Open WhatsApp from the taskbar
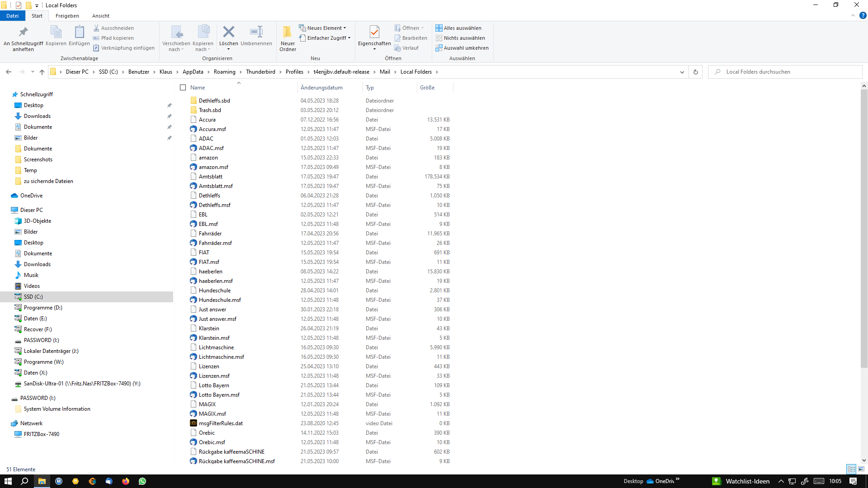Image resolution: width=868 pixels, height=488 pixels. tap(142, 481)
